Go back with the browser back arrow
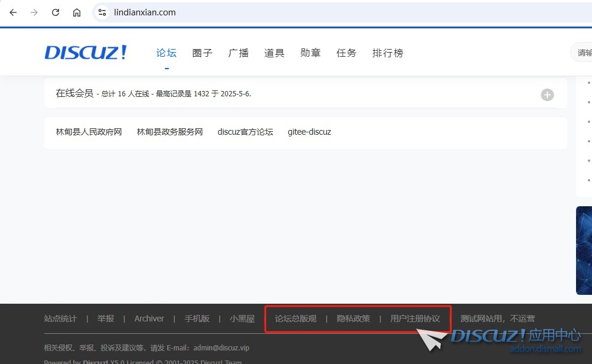592x364 pixels. (x=13, y=12)
